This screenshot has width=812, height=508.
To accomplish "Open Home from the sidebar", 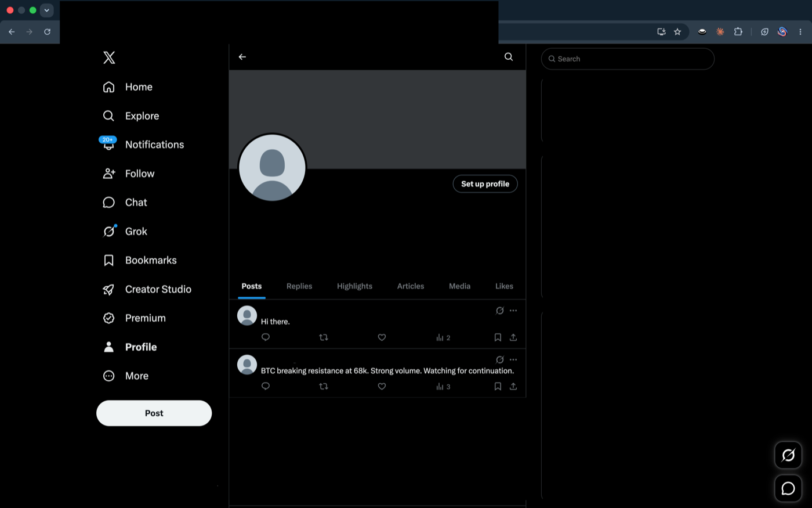I will tap(128, 87).
